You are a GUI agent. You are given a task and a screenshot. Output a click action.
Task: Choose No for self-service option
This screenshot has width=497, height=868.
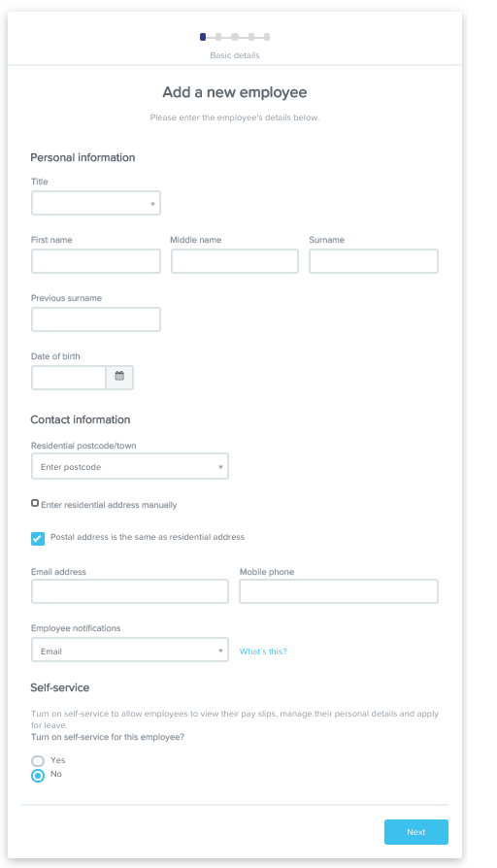(38, 776)
